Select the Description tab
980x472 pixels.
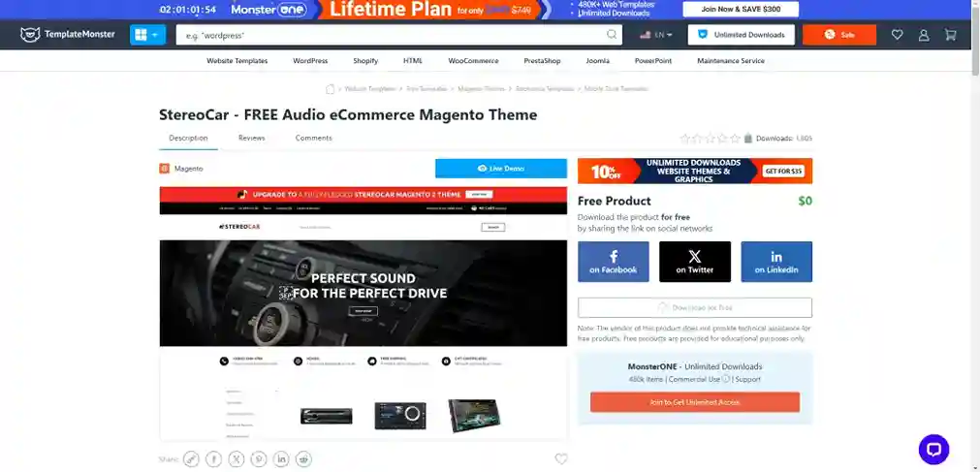[188, 139]
